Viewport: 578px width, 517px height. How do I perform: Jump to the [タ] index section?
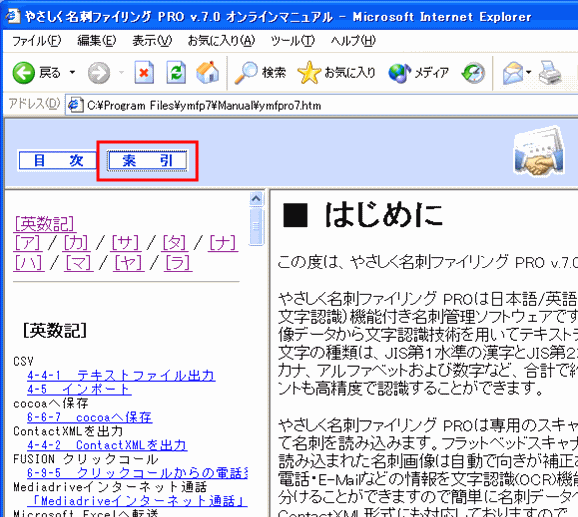pos(175,243)
